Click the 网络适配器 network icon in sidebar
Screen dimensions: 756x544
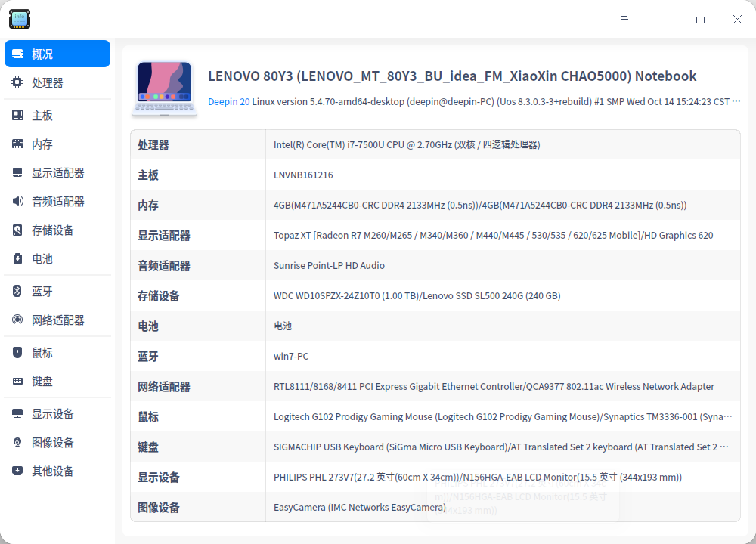pos(17,320)
